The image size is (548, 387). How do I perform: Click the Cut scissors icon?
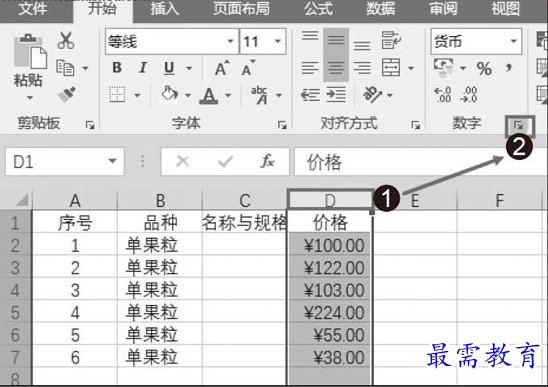click(x=66, y=40)
